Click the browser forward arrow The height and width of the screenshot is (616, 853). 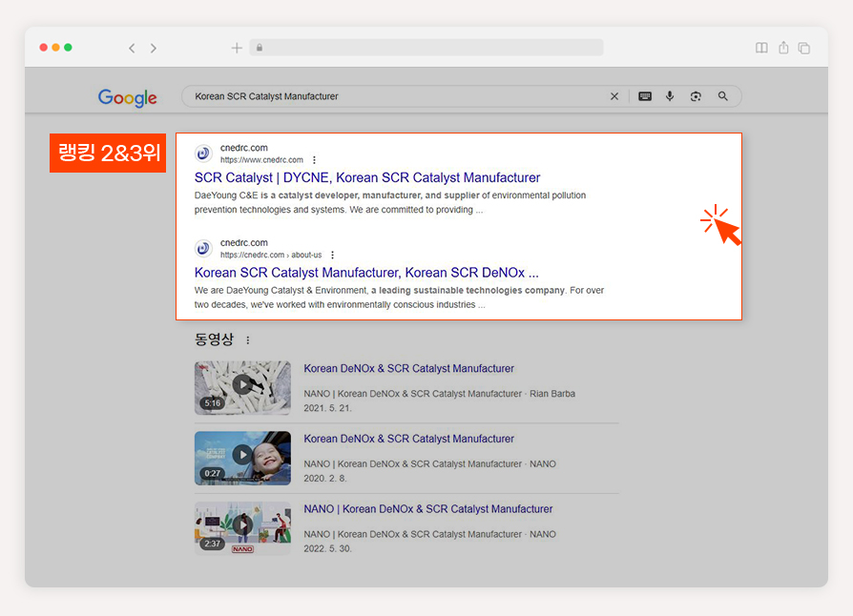point(154,49)
